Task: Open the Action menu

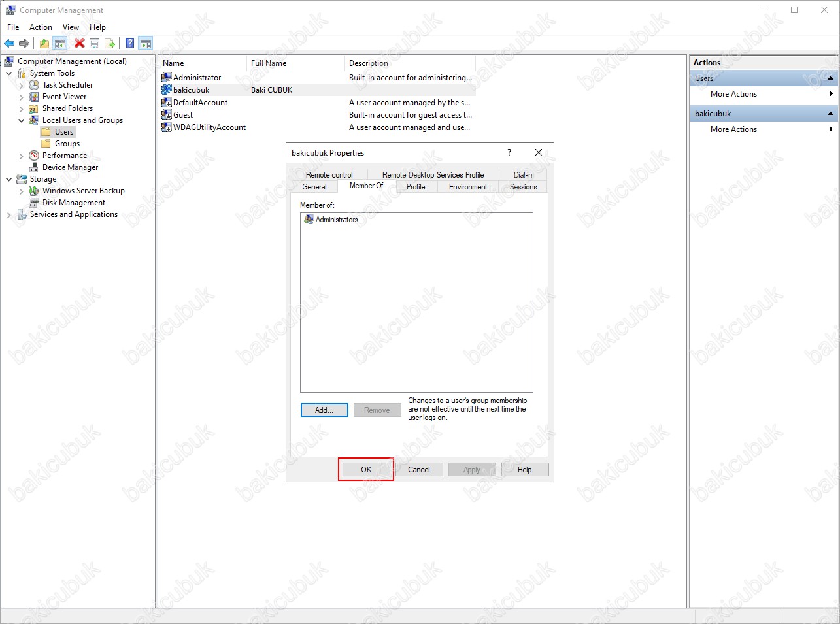Action: [41, 27]
